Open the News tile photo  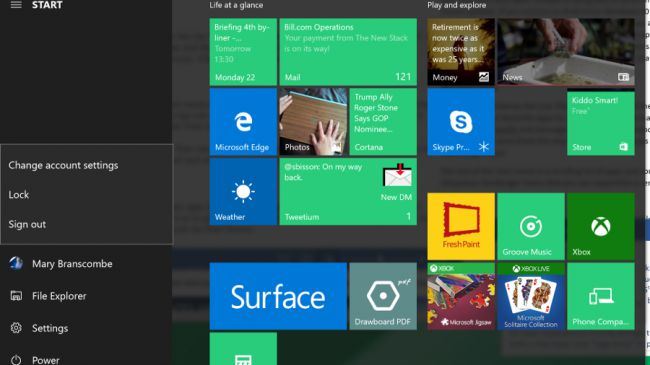[566, 52]
